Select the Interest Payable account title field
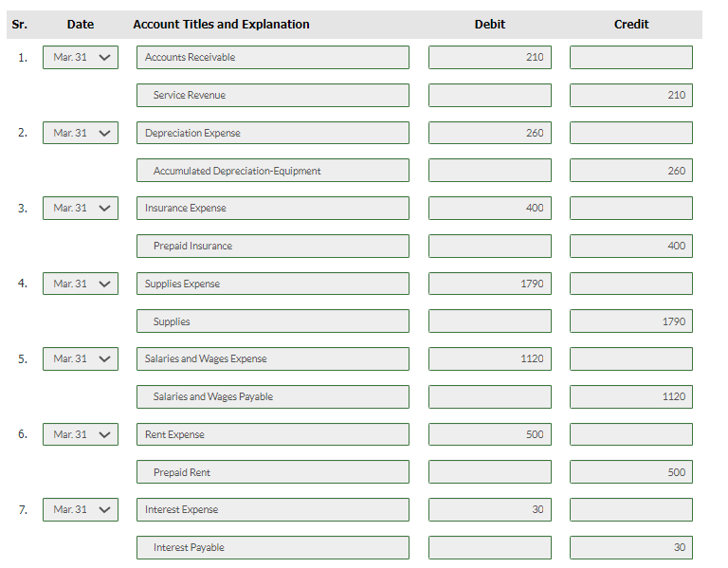Viewport: 728px width, 568px height. click(273, 547)
